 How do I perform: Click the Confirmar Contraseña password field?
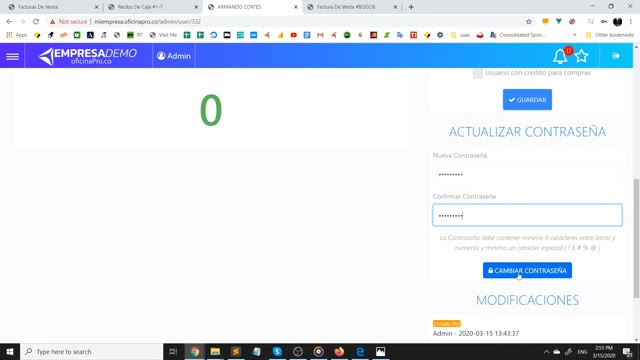527,215
